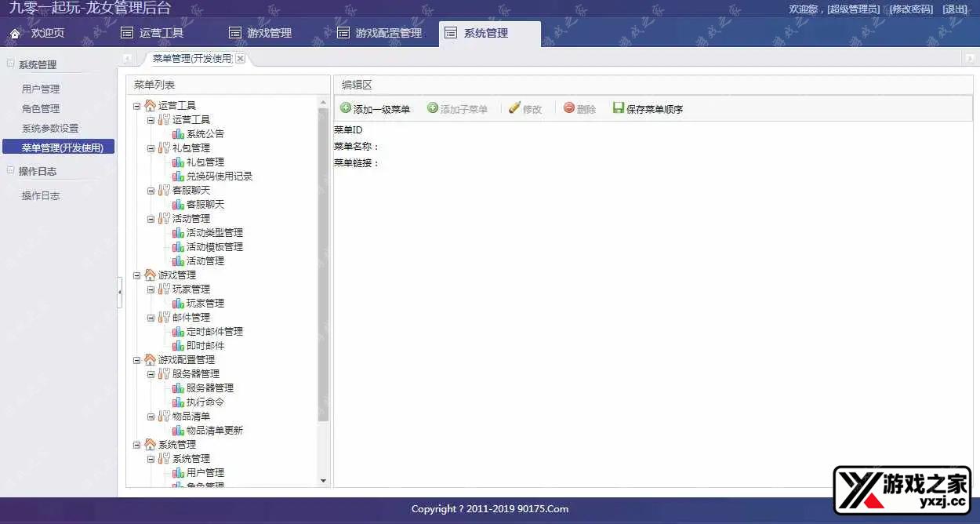Switch to the 游戏管理 top tab

point(260,34)
